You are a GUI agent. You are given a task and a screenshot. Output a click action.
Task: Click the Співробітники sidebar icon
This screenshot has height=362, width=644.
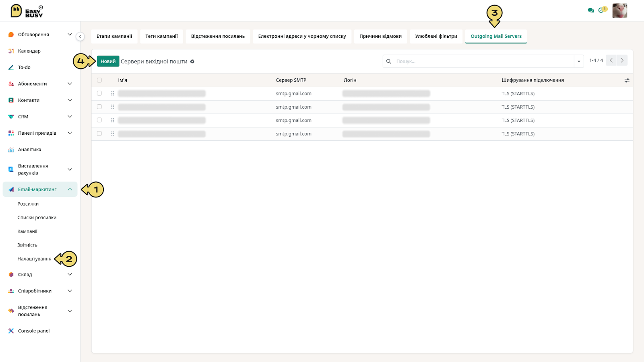[11, 291]
